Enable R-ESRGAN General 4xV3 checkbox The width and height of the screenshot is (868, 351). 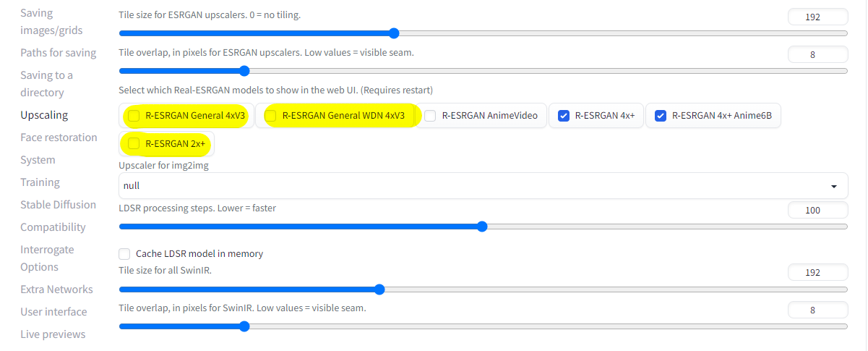point(134,116)
